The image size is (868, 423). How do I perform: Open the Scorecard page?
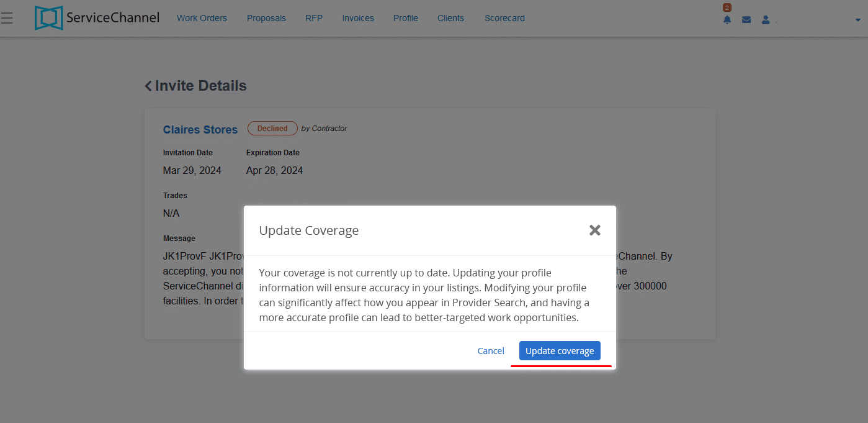[504, 18]
